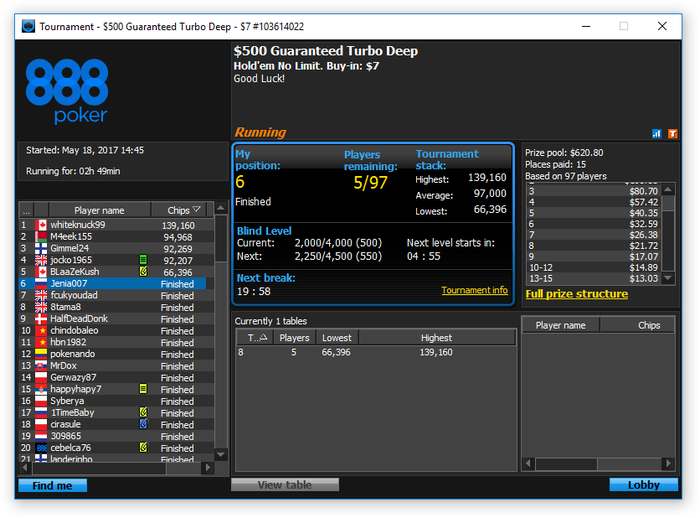This screenshot has height=518, width=700.
Task: Click Canada flag next to whiteknuck99
Action: [x=41, y=225]
